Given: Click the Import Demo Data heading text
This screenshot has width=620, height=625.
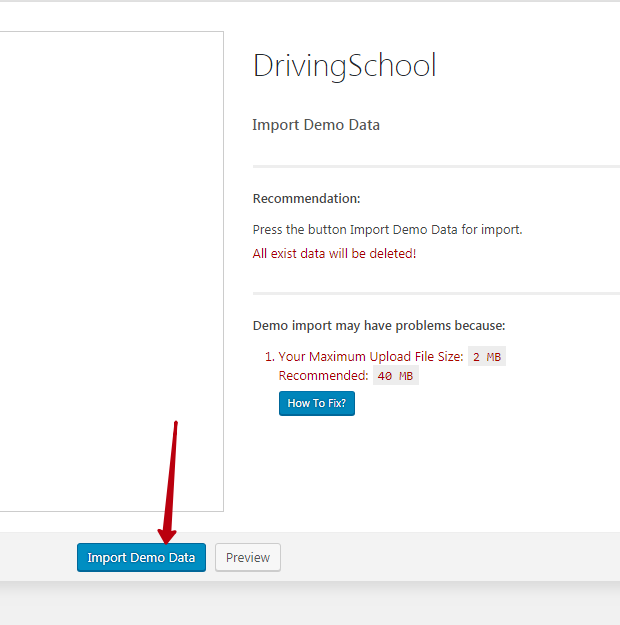Looking at the screenshot, I should click(x=316, y=125).
